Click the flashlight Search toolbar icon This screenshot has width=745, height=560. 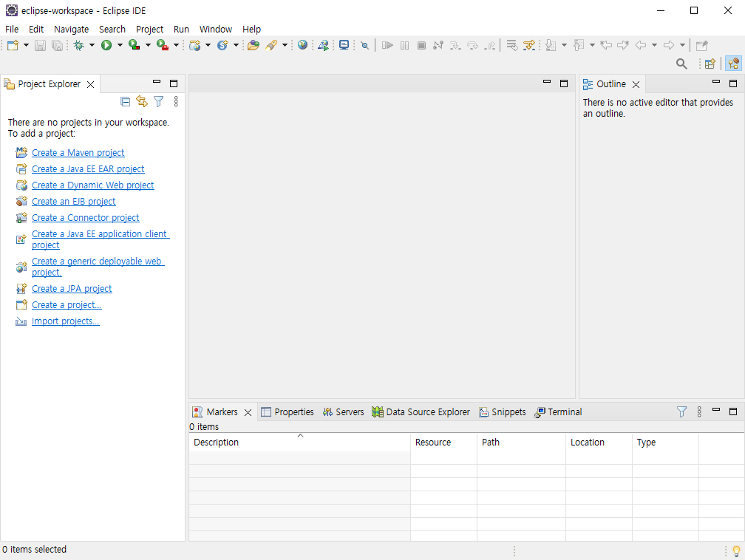(271, 45)
